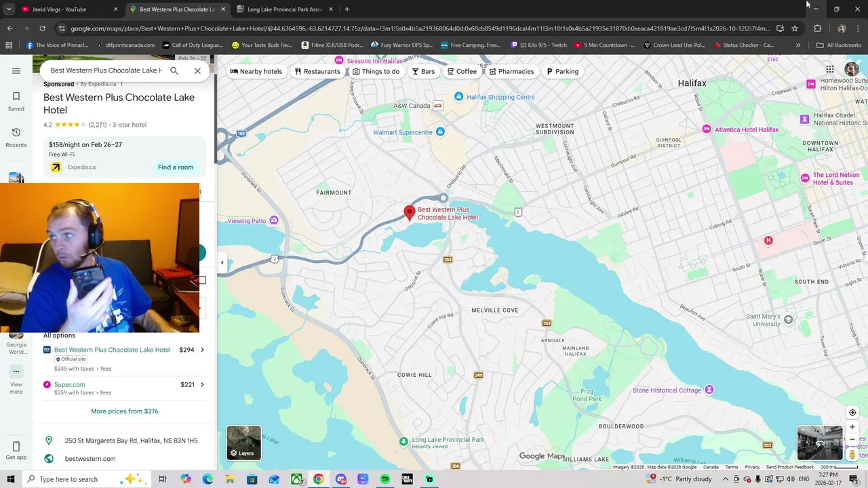
Task: Click View more in sidebar
Action: 16,380
